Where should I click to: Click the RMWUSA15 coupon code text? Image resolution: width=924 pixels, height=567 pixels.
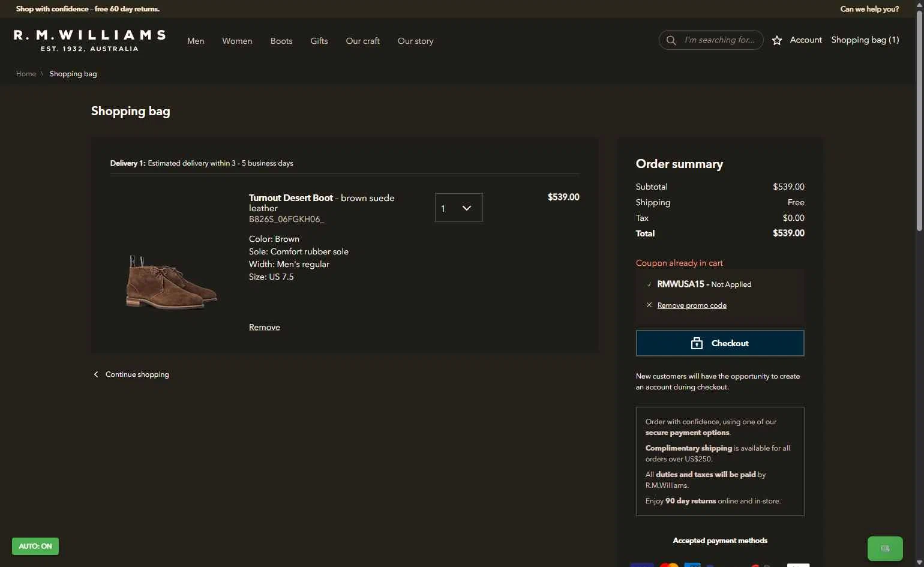(x=680, y=284)
